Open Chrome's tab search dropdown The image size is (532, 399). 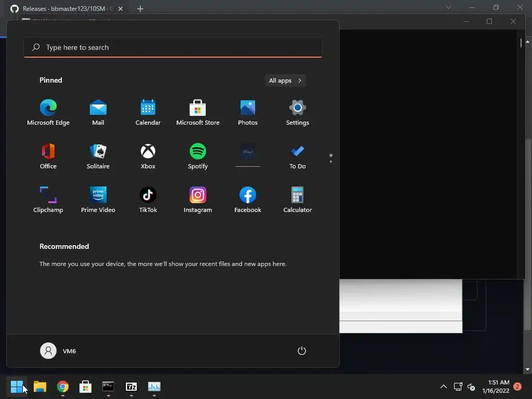pos(448,7)
